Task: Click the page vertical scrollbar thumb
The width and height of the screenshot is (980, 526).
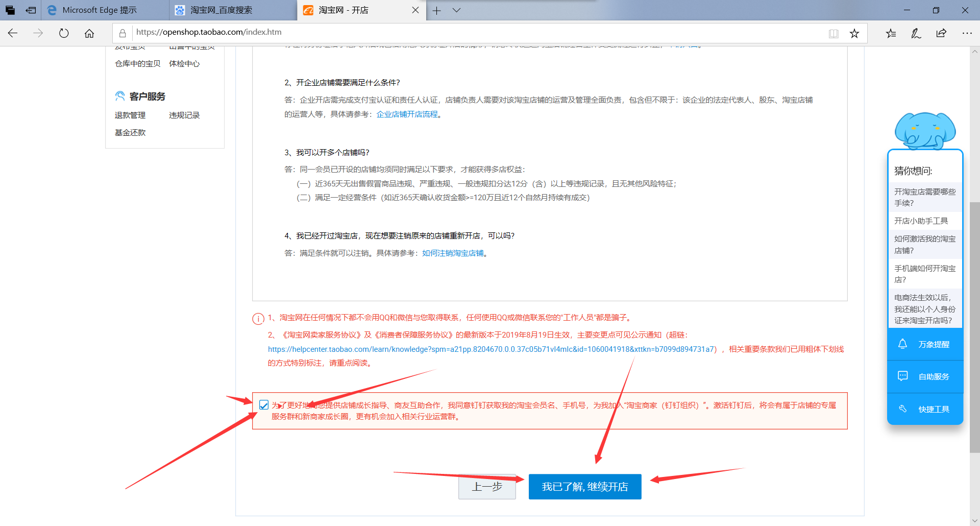Action: tap(974, 327)
